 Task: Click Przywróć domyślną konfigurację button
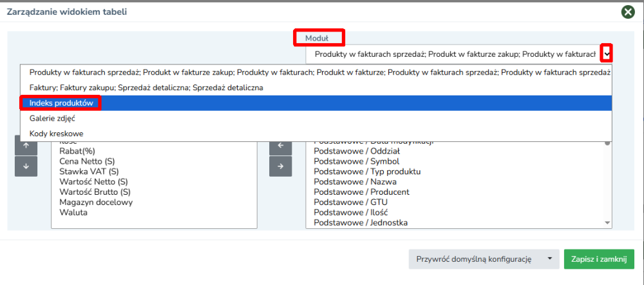(475, 259)
